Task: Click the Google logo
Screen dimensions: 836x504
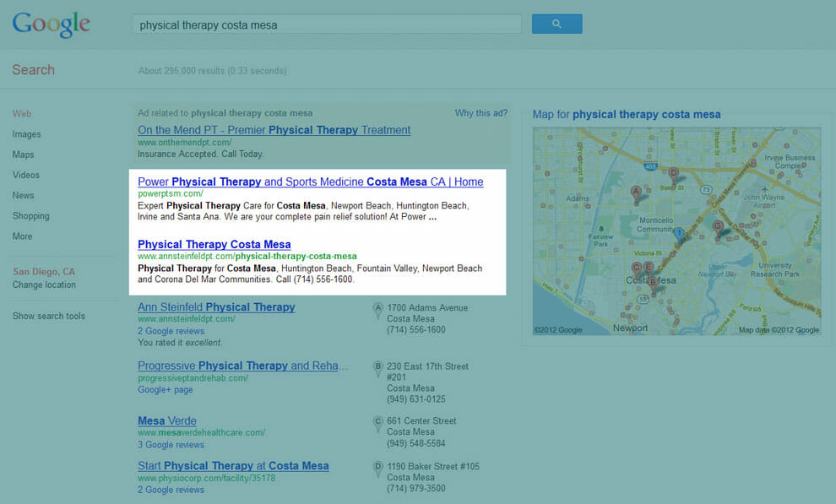Action: [52, 24]
